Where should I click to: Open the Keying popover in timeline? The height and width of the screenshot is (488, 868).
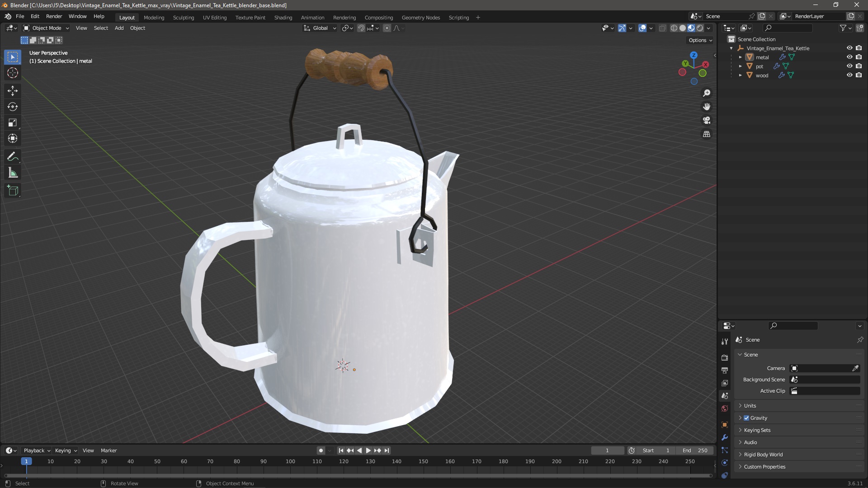[x=66, y=450]
